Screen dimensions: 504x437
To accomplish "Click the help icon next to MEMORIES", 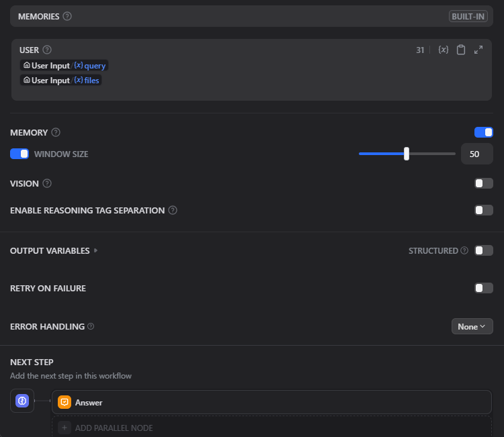I will tap(67, 16).
